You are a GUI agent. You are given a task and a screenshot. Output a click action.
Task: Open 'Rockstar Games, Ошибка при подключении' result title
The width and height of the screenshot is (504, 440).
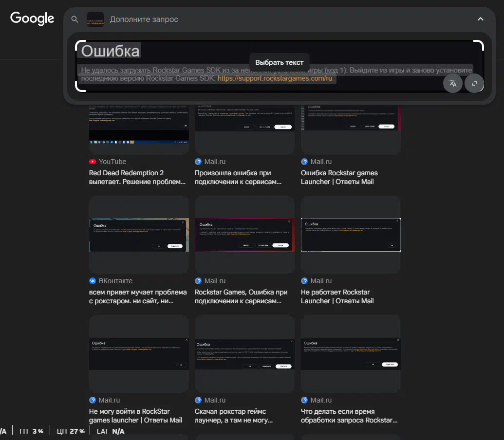click(241, 296)
